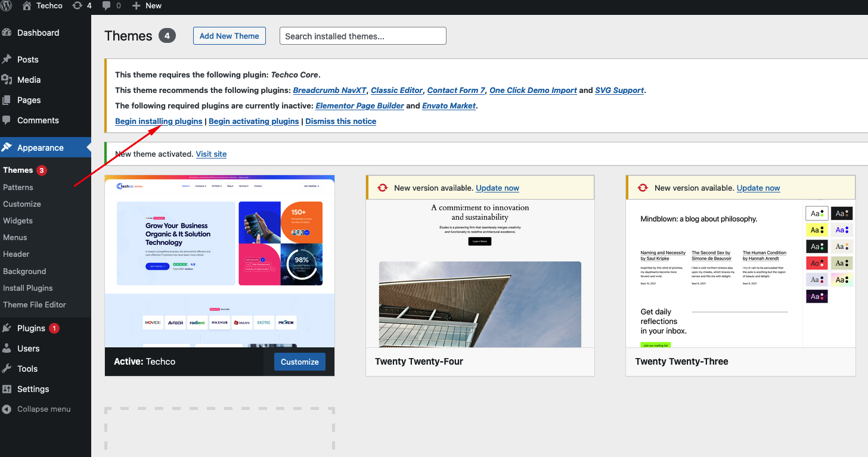Click the Dashboard gauge icon in sidebar

tap(7, 33)
